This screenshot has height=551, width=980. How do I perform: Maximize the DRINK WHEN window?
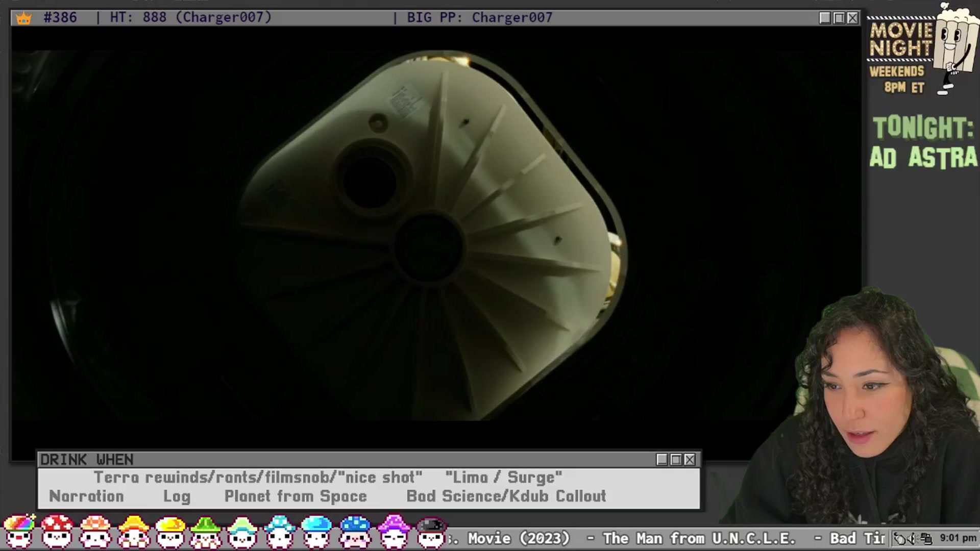(x=676, y=460)
